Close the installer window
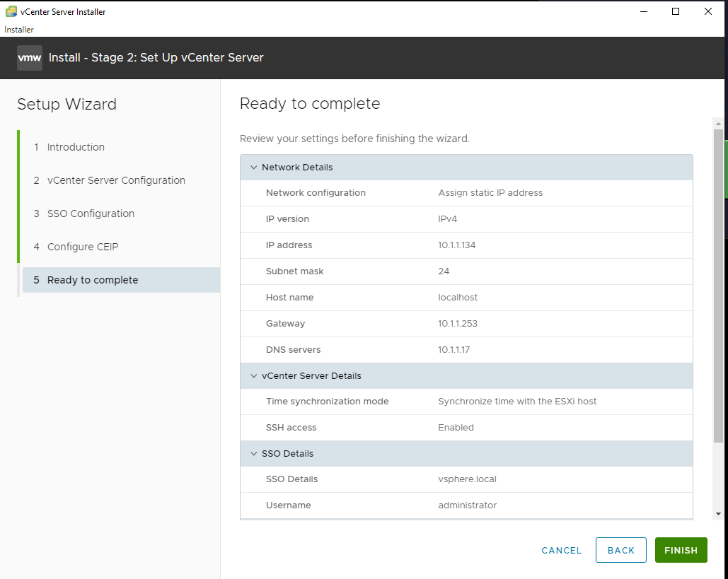 tap(708, 11)
